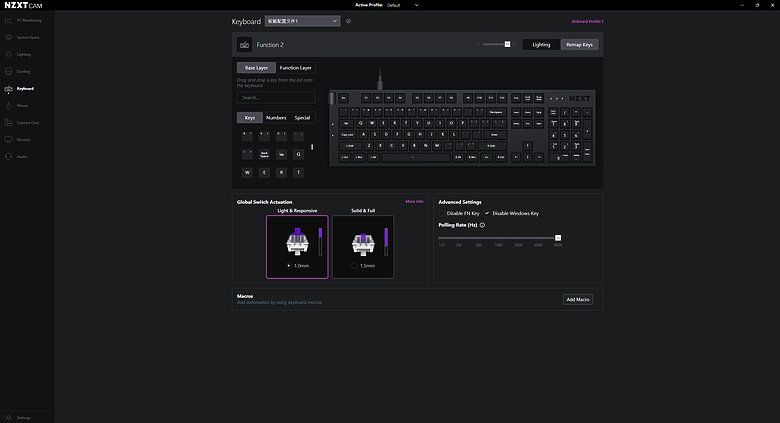Viewport: 780px width, 423px height.
Task: Open the Mouse sidebar section
Action: 17,106
